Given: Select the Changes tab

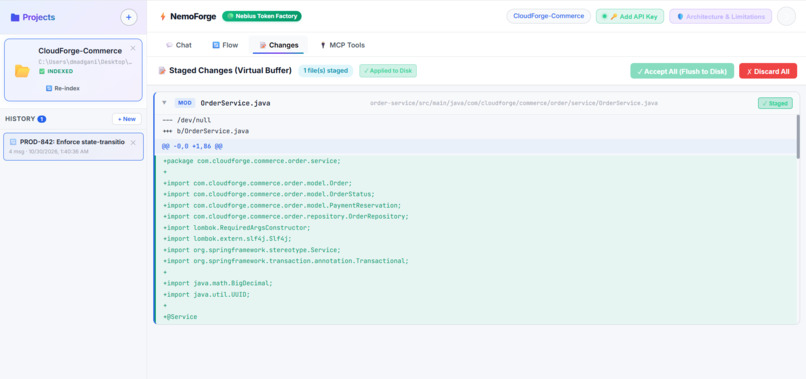Looking at the screenshot, I should (278, 45).
